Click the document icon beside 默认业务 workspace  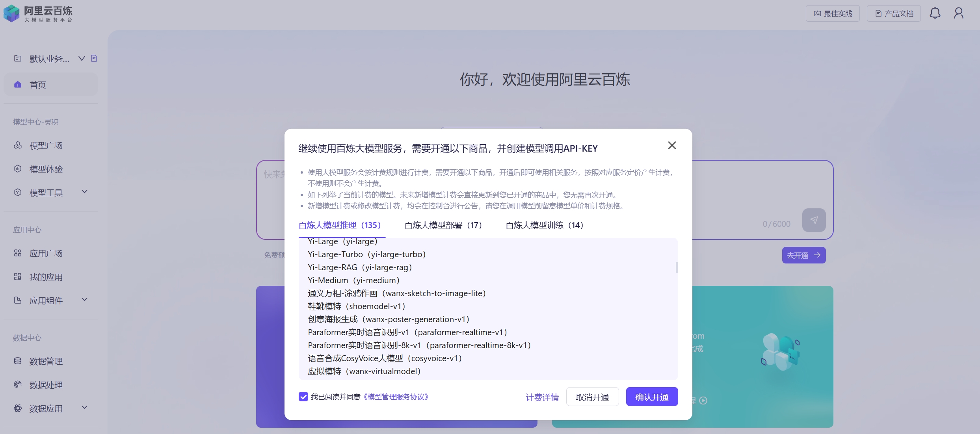pos(94,59)
